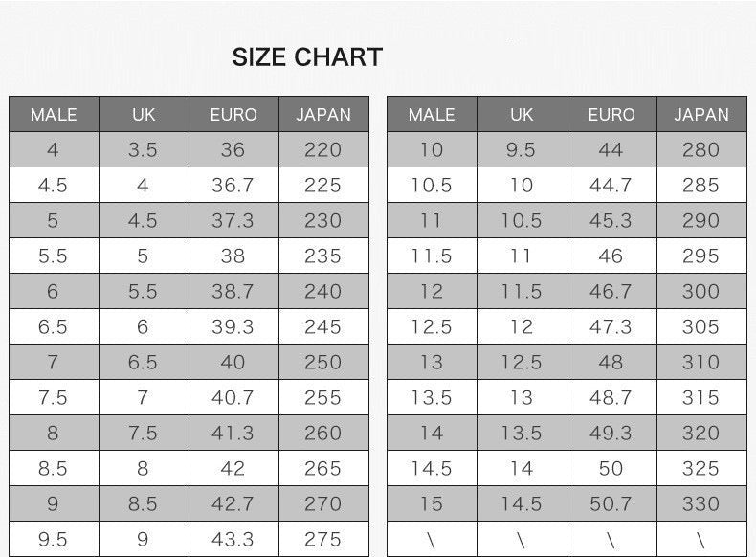This screenshot has width=756, height=557.
Task: Select the Japan 300 cell
Action: (x=701, y=291)
